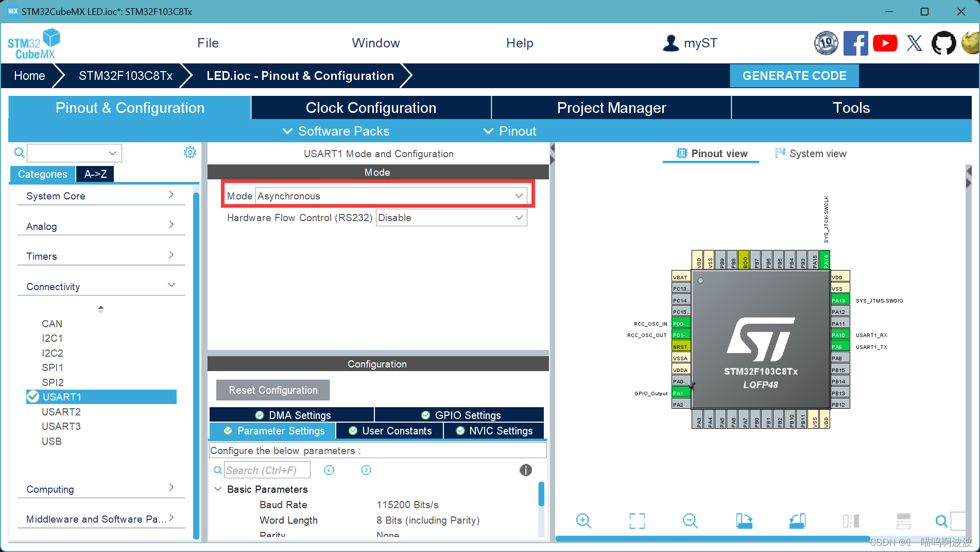Expand the Timers category

pos(101,256)
